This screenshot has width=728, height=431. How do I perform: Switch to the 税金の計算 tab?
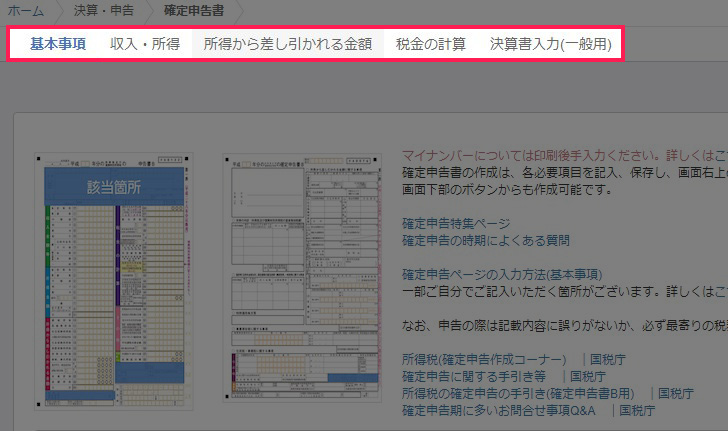(431, 45)
